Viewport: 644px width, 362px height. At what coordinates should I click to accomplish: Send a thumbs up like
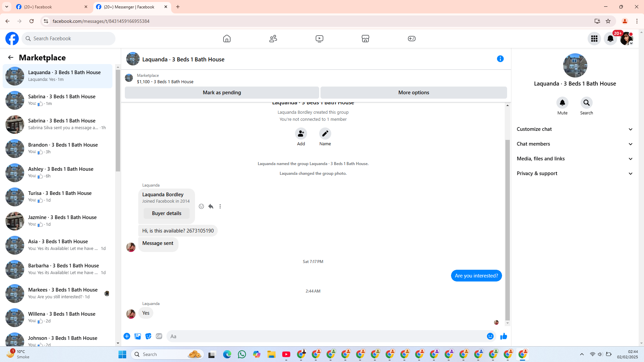pyautogui.click(x=504, y=336)
